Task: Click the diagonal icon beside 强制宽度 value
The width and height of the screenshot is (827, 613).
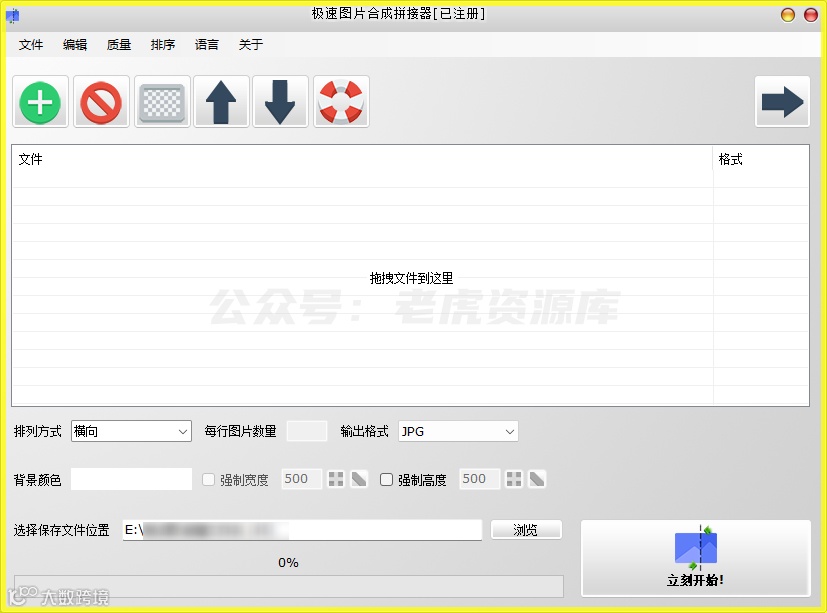Action: coord(359,479)
